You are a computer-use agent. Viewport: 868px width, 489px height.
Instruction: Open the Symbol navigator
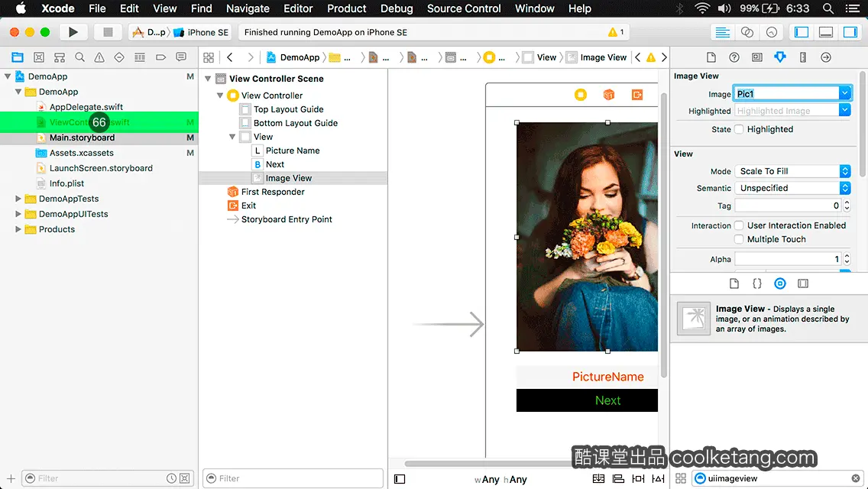click(39, 57)
